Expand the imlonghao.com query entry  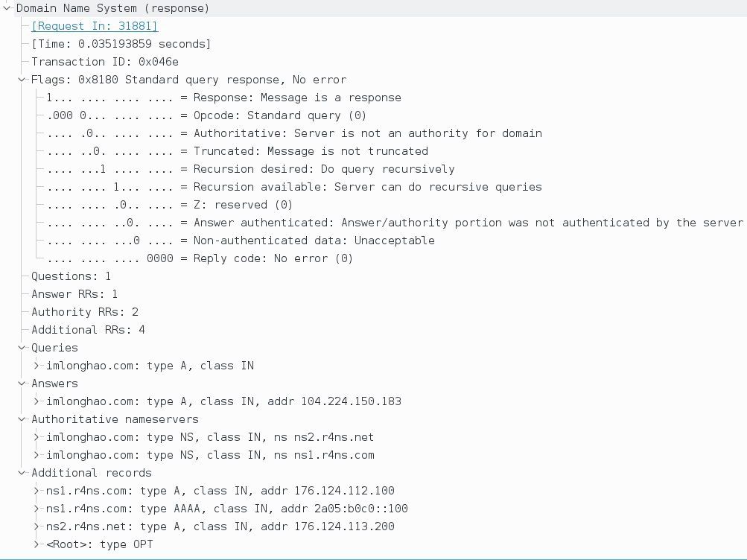point(37,366)
